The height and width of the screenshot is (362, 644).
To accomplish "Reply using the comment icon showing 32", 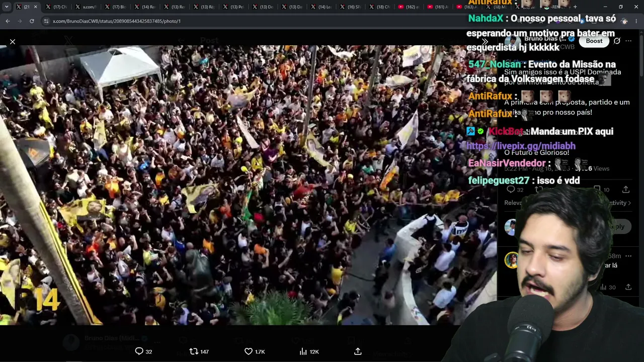I will tap(143, 351).
